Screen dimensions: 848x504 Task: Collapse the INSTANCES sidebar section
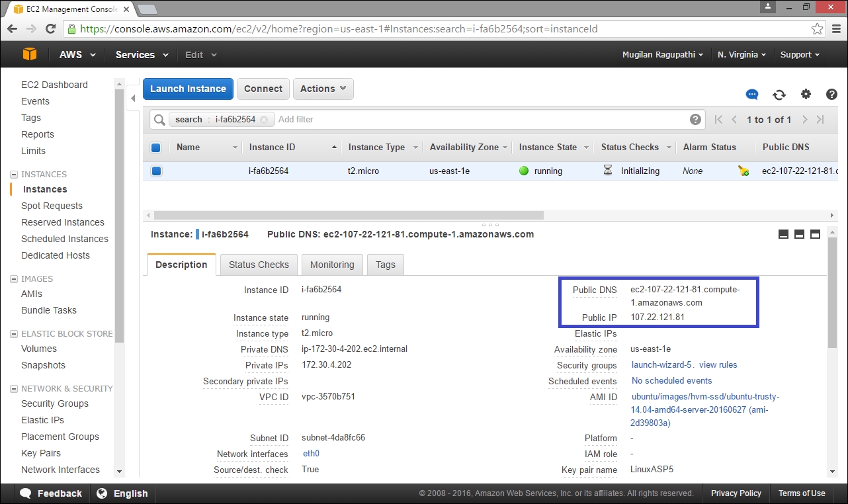pos(14,175)
